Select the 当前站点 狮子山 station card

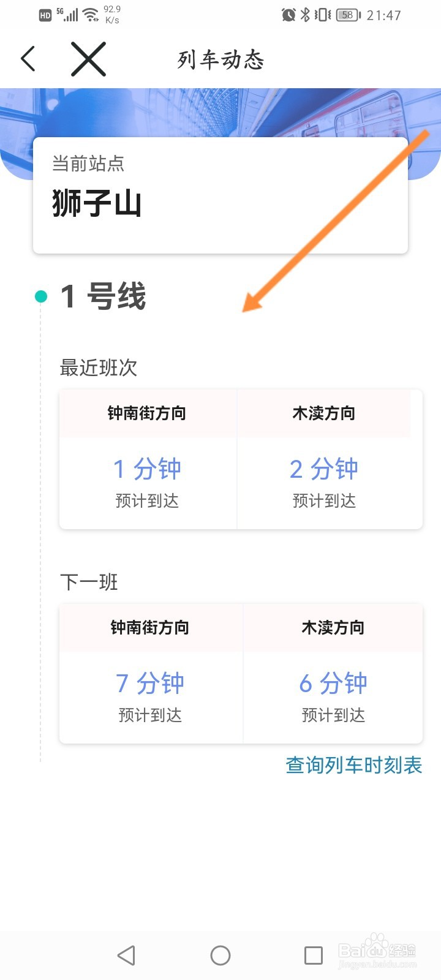[x=220, y=195]
